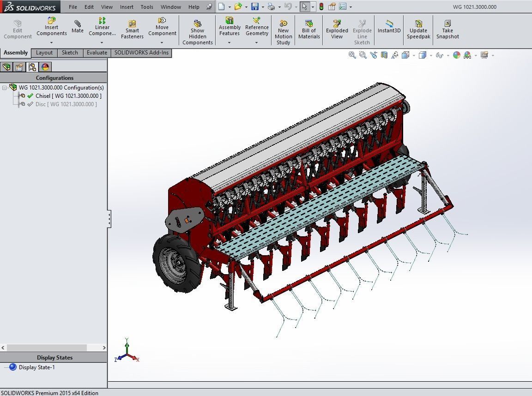Click the New document icon
This screenshot has width=532, height=396.
tap(221, 6)
